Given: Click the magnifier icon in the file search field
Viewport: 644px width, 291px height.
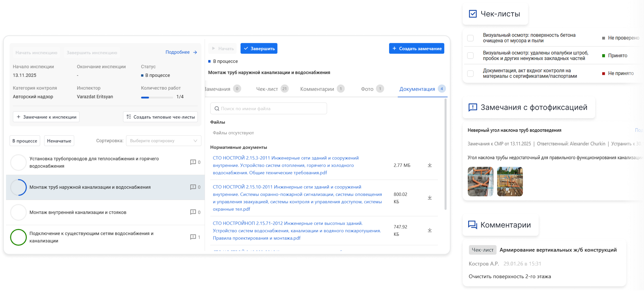Looking at the screenshot, I should coord(217,108).
